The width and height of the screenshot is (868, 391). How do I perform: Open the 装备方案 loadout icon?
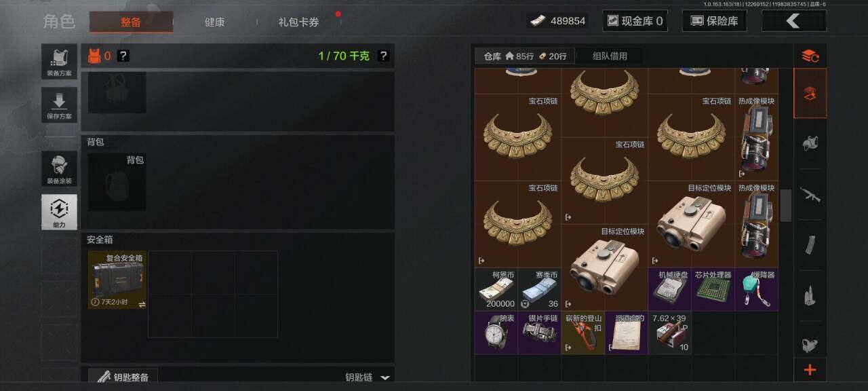point(59,62)
